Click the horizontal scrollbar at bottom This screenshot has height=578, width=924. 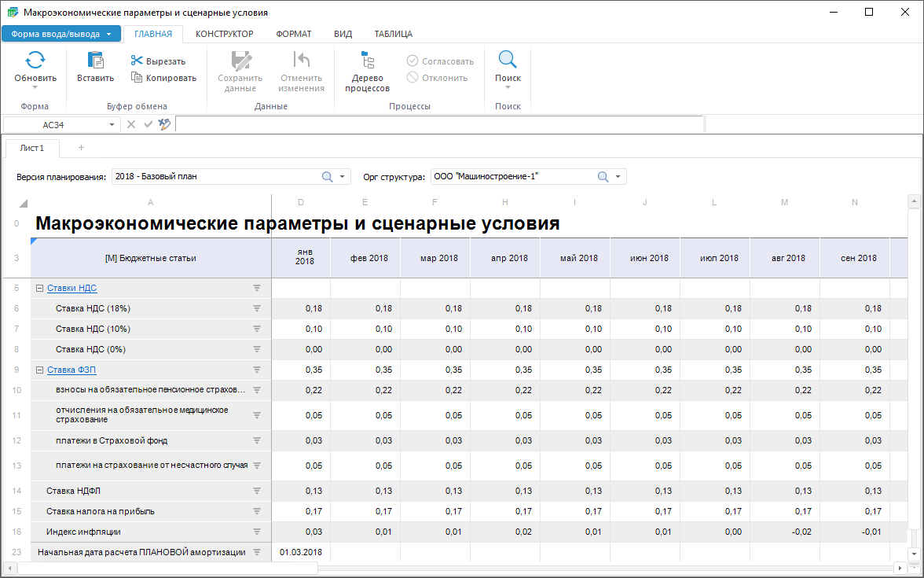coord(167,568)
